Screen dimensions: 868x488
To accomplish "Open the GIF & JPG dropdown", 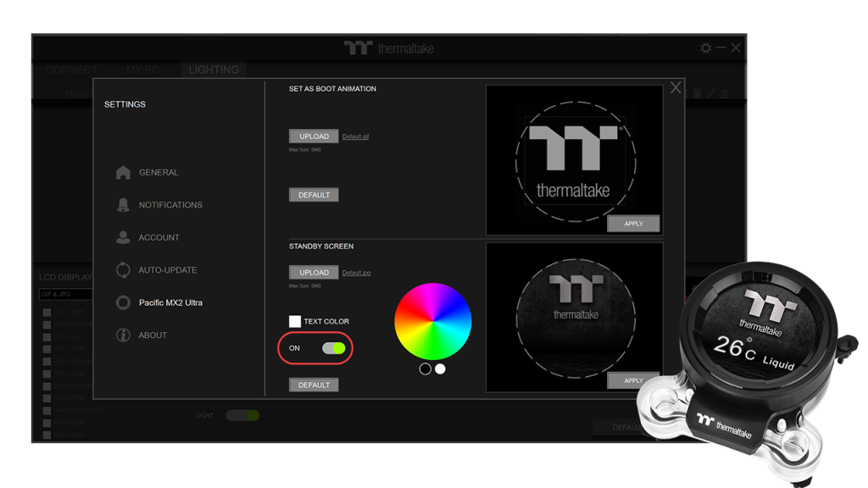I will click(x=66, y=294).
